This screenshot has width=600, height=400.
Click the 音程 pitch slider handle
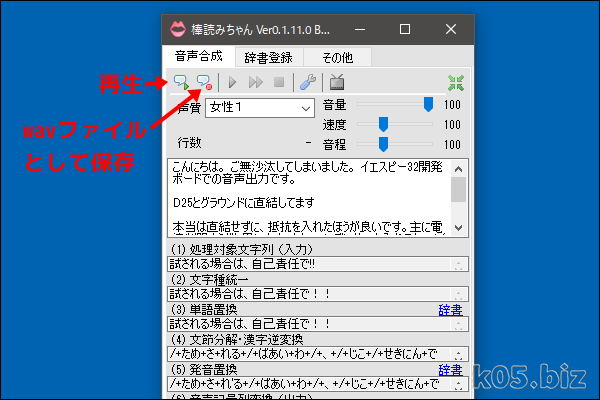click(383, 144)
